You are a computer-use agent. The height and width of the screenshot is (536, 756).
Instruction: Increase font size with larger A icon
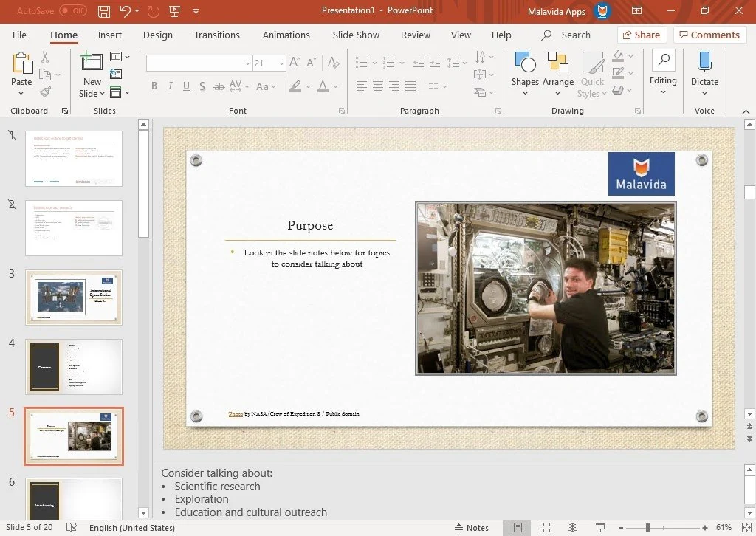[x=295, y=62]
